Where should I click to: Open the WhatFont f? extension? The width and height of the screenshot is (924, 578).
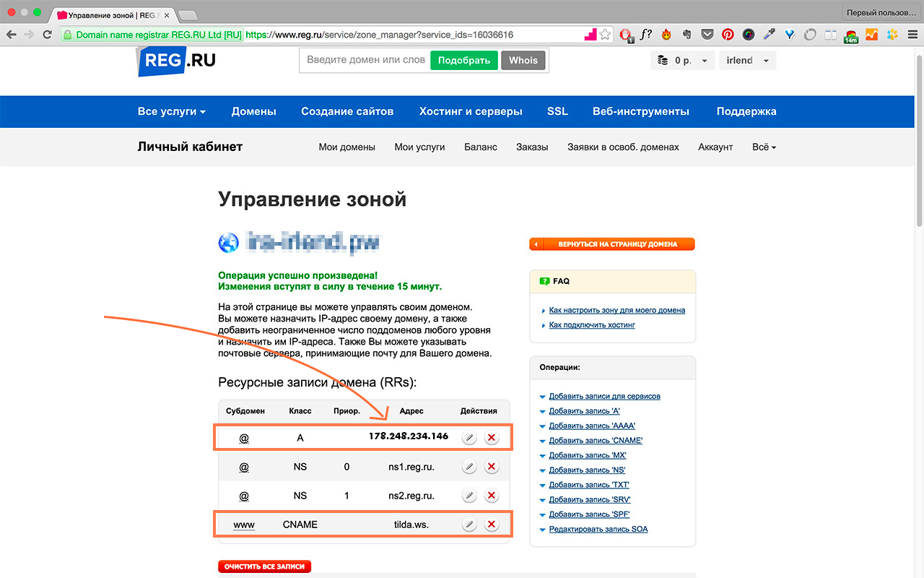[646, 34]
